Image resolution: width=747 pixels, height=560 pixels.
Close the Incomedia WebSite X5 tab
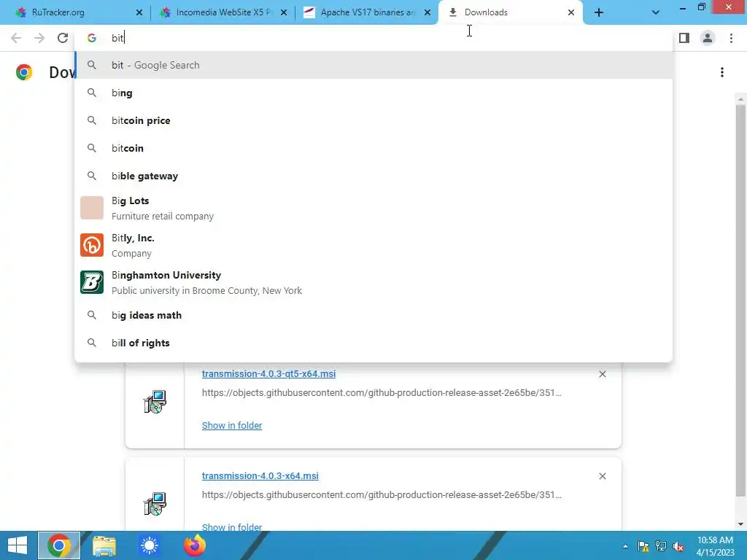coord(284,12)
